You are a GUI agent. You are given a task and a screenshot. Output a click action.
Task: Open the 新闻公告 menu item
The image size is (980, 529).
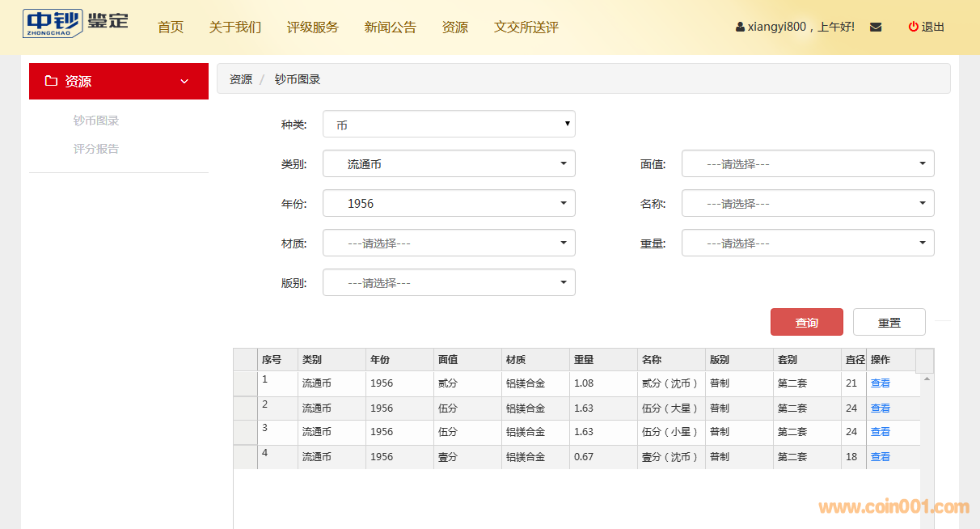pyautogui.click(x=391, y=27)
